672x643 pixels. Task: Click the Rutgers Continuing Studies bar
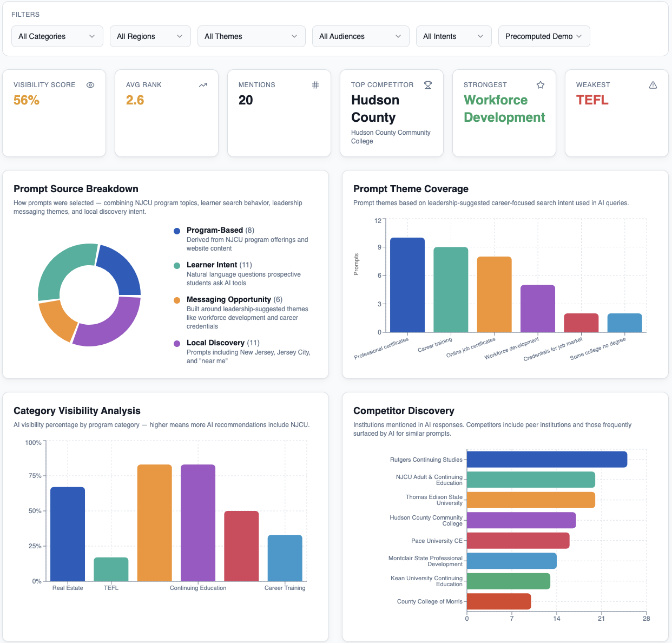[x=546, y=460]
